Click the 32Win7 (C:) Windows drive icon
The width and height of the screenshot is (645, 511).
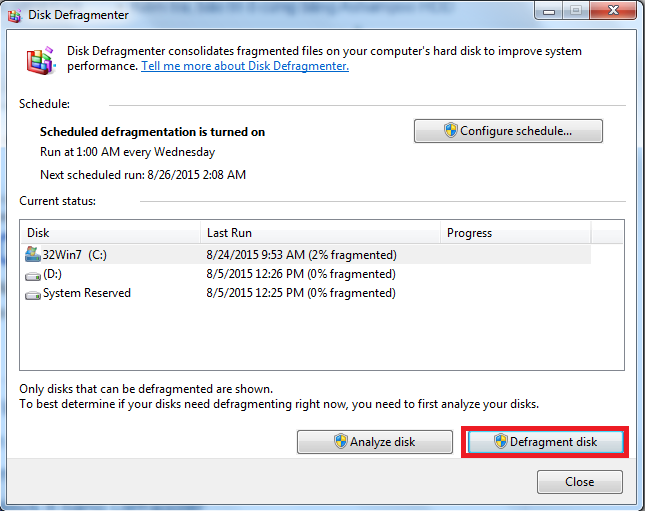(x=32, y=254)
